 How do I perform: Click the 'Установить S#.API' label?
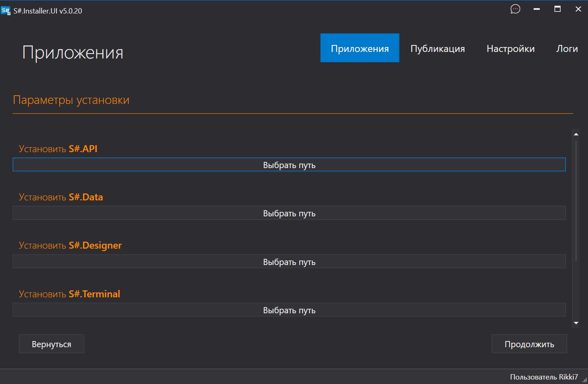(x=58, y=149)
